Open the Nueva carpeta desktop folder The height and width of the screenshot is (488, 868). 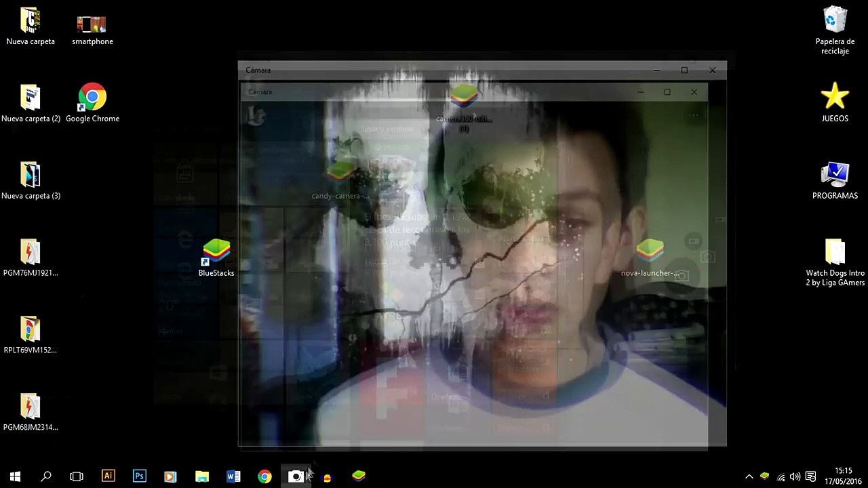click(31, 26)
